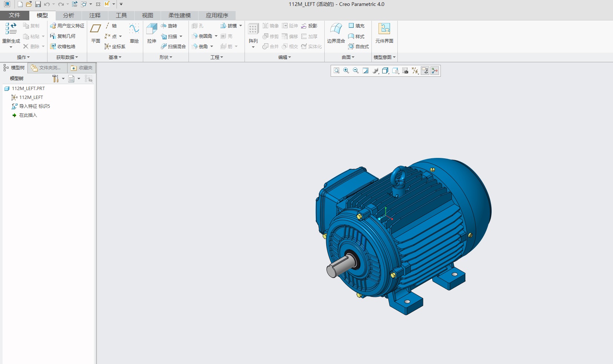
Task: Click the Revolve (旋转) tool
Action: (169, 26)
